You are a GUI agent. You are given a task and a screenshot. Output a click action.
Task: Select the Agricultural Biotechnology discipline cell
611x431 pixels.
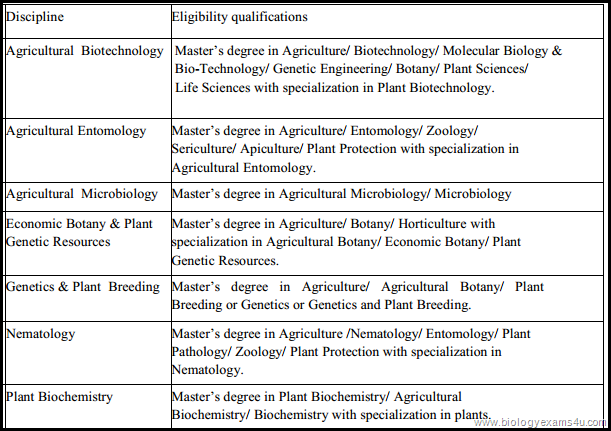coord(85,50)
